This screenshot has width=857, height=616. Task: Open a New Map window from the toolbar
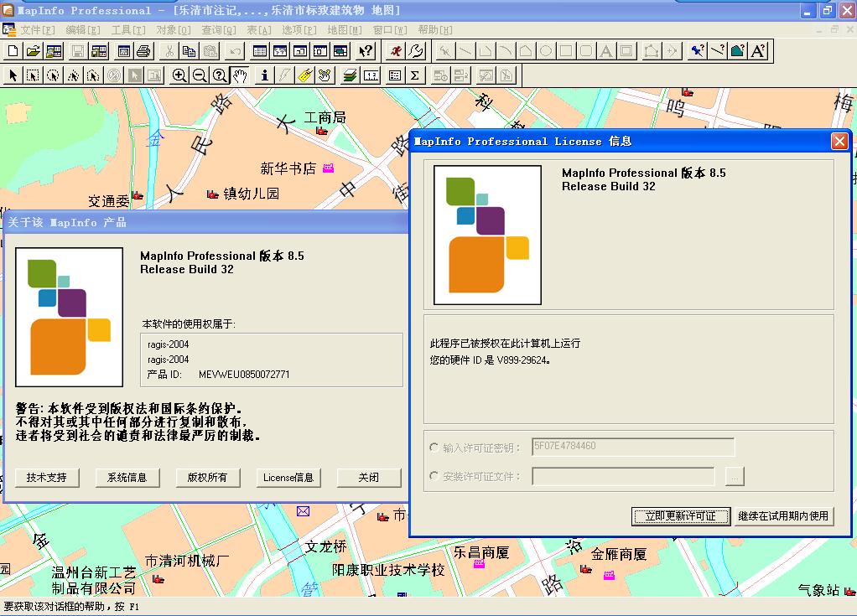tap(280, 51)
